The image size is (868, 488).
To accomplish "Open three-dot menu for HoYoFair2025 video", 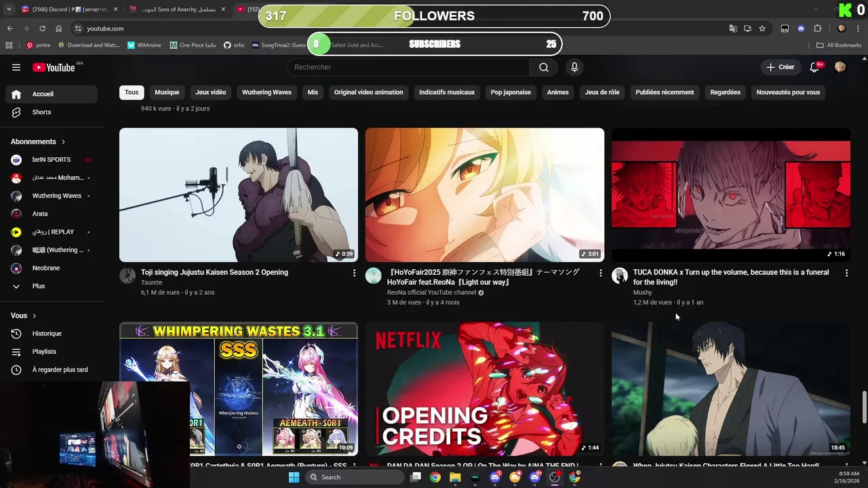I will (600, 272).
